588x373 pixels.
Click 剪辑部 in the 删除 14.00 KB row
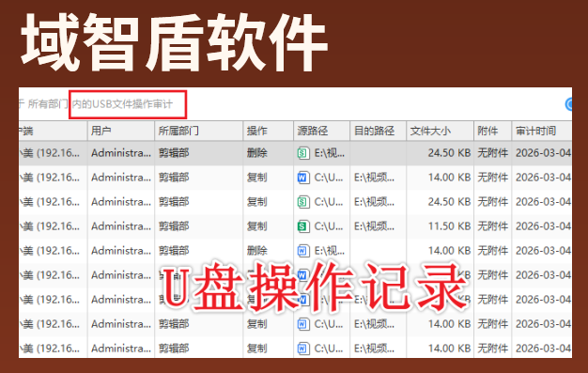(174, 251)
